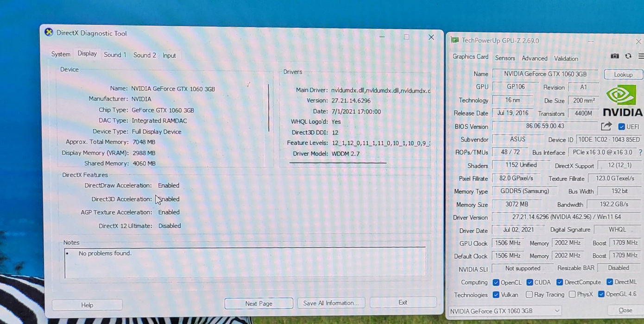Open the Sound 1 tab
Viewport: 644px width, 324px height.
(115, 55)
